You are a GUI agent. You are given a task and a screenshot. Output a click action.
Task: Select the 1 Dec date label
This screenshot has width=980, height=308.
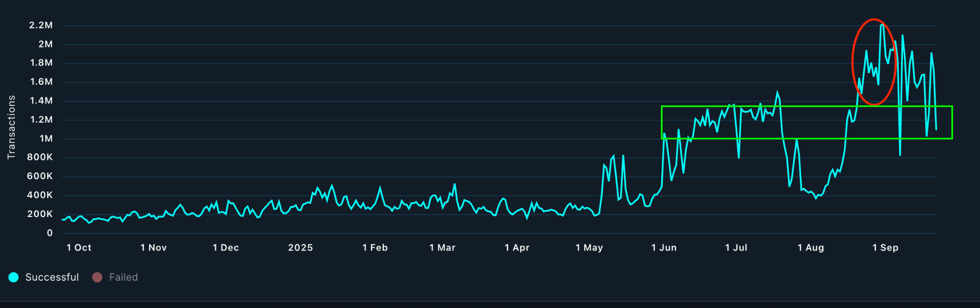(226, 248)
